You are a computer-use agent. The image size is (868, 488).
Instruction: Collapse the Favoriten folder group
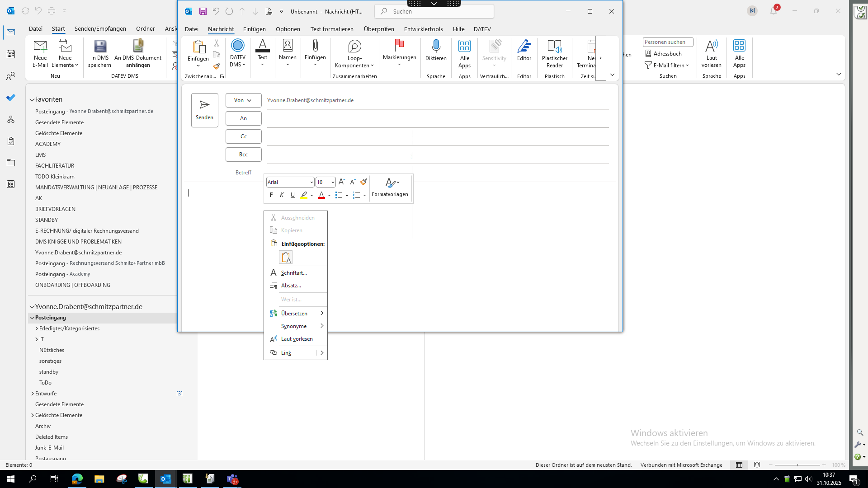point(32,99)
